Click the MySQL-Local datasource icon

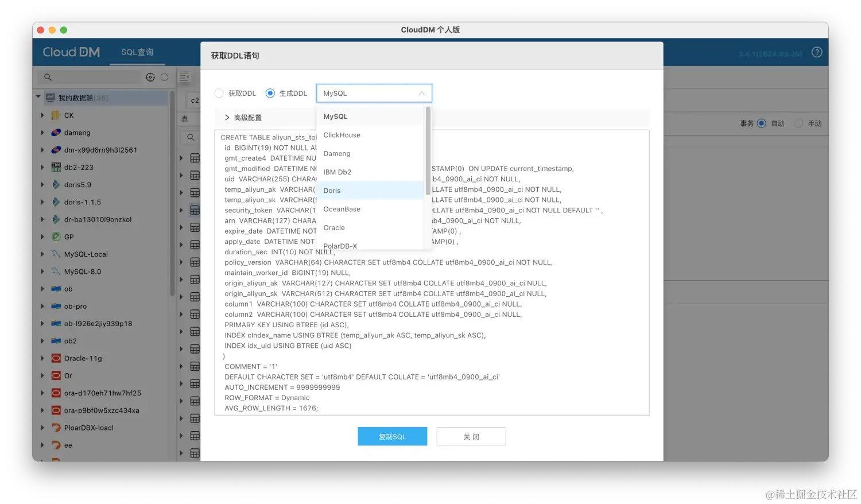click(56, 254)
